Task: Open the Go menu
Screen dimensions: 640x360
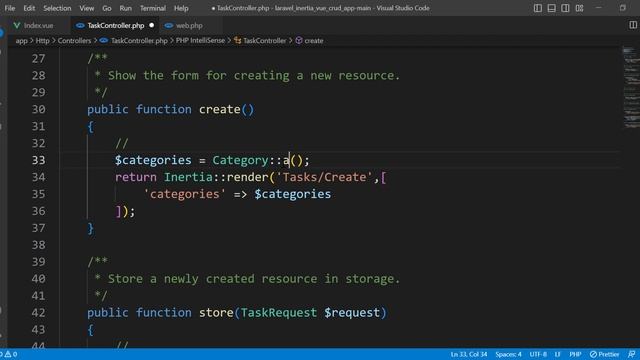Action: (x=107, y=8)
